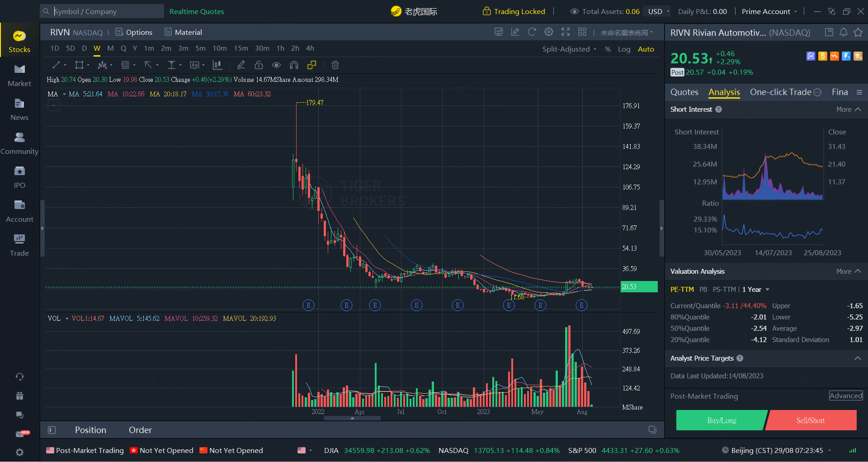
Task: Toggle percentage scale on chart
Action: click(x=608, y=49)
